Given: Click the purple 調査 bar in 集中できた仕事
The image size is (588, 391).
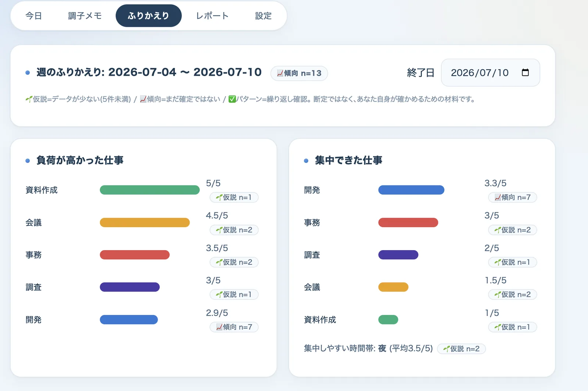Looking at the screenshot, I should click(398, 255).
